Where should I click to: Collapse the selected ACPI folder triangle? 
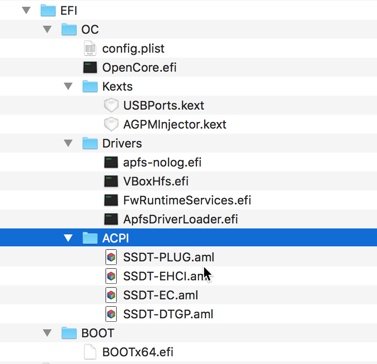(x=68, y=238)
